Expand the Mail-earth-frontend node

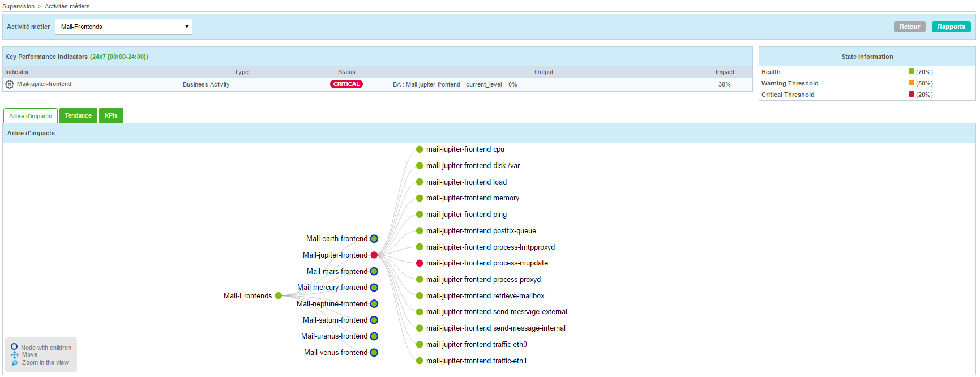374,239
